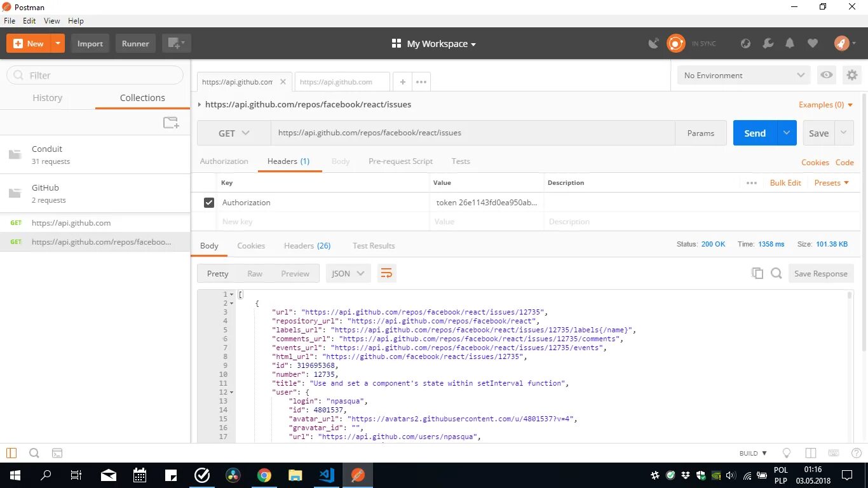Screen dimensions: 868x488
Task: Open the Send button dropdown arrow
Action: (x=787, y=133)
